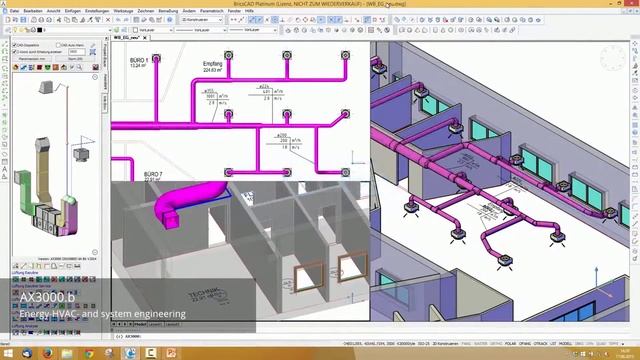Click the view compass in the 3D viewport
Viewport: 640px width, 360px height.
(x=613, y=58)
